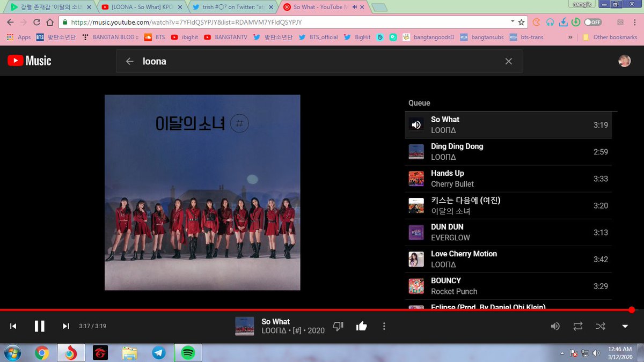Expand the bookmarks overflow chevron
Screen dimensions: 644x362
(570, 37)
